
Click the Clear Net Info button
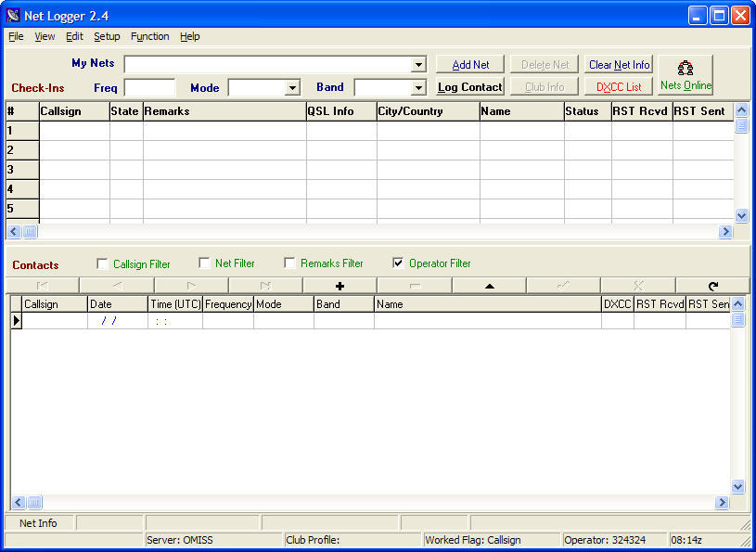(x=619, y=64)
